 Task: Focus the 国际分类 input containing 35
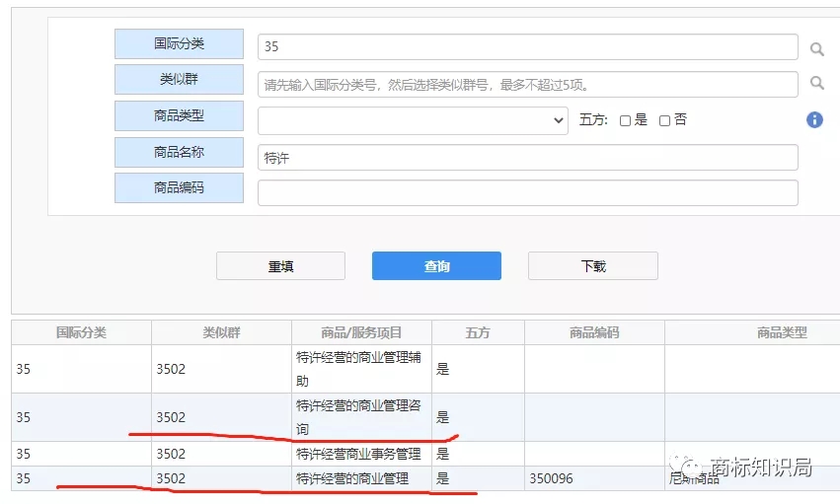click(x=527, y=47)
